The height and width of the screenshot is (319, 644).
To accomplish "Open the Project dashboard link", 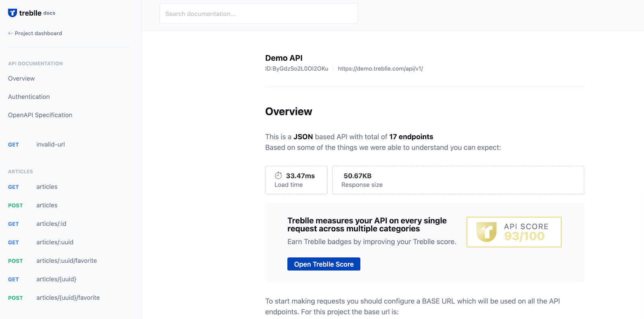I will coord(38,33).
